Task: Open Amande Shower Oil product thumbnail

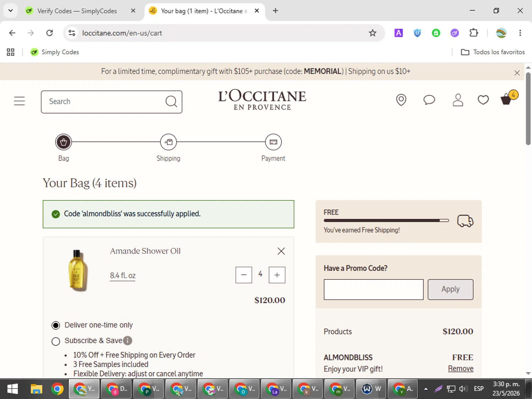Action: (x=78, y=271)
